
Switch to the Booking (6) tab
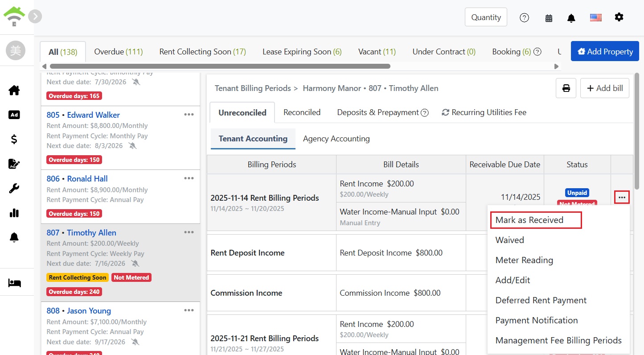tap(512, 52)
